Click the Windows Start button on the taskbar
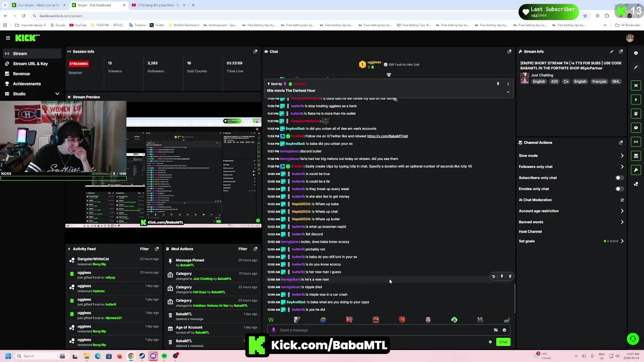 pos(8,356)
